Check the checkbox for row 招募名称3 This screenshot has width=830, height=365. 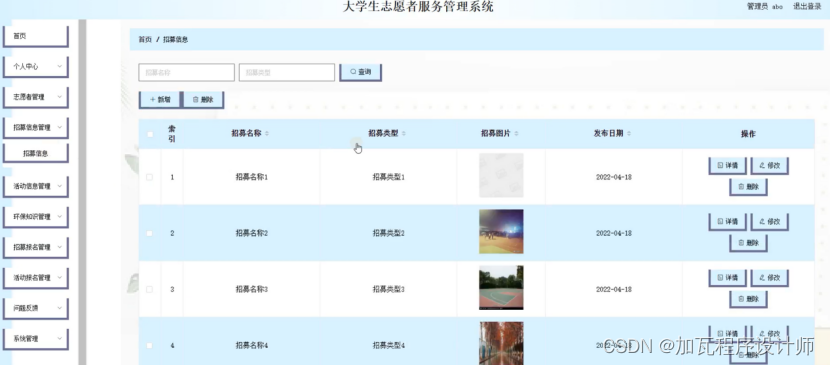[149, 289]
